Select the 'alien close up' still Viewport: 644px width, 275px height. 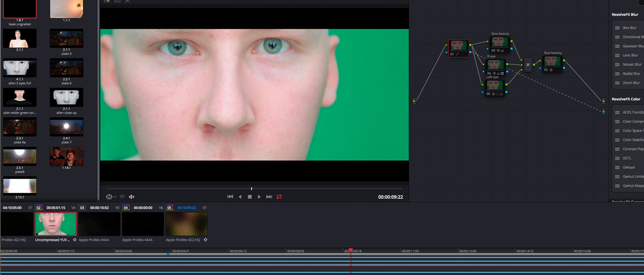(67, 97)
